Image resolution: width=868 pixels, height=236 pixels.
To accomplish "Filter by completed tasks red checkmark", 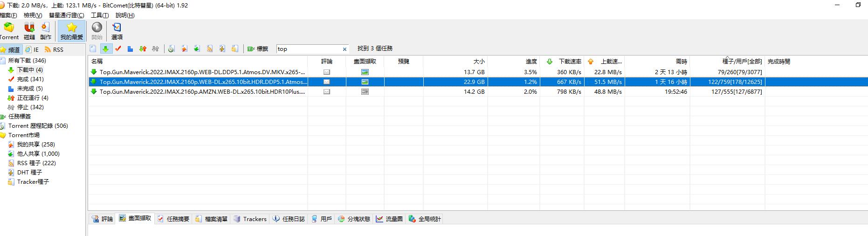I will [x=118, y=49].
